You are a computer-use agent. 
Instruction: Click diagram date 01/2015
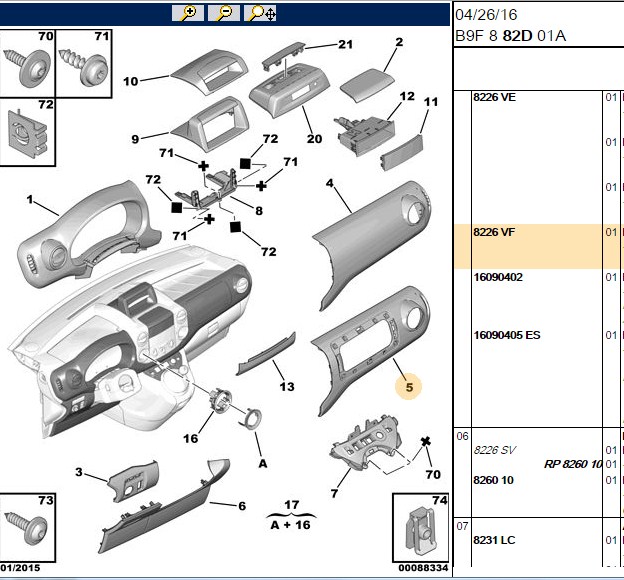pyautogui.click(x=21, y=568)
